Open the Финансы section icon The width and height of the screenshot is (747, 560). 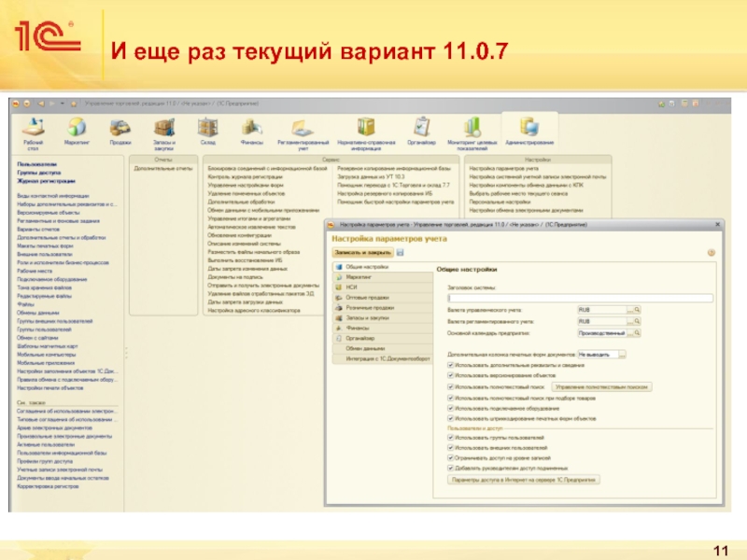pos(250,127)
